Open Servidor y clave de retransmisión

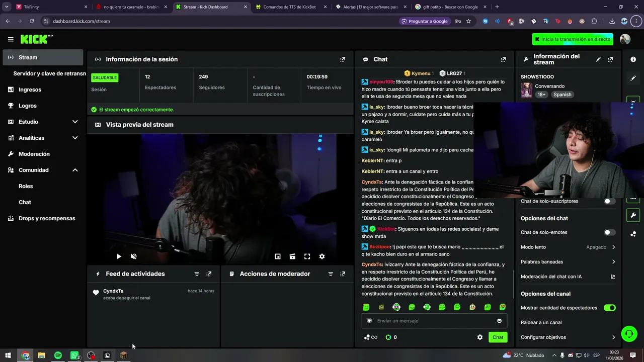pyautogui.click(x=49, y=73)
